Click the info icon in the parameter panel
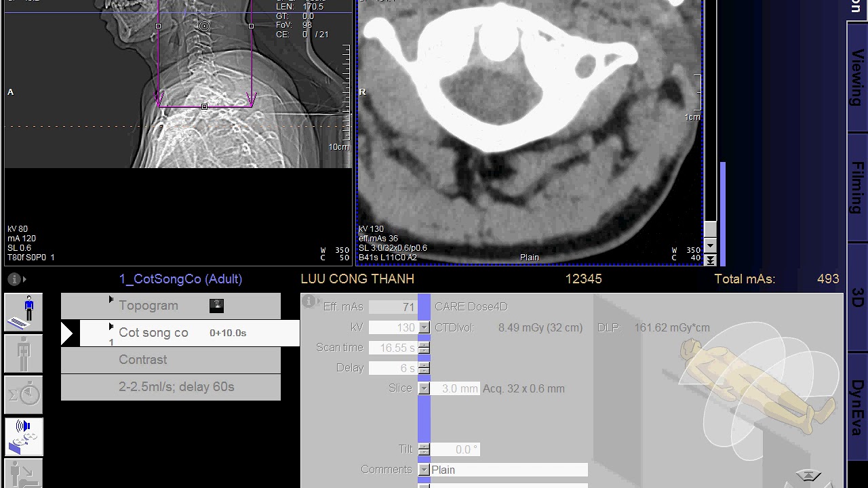868x488 pixels. click(311, 301)
